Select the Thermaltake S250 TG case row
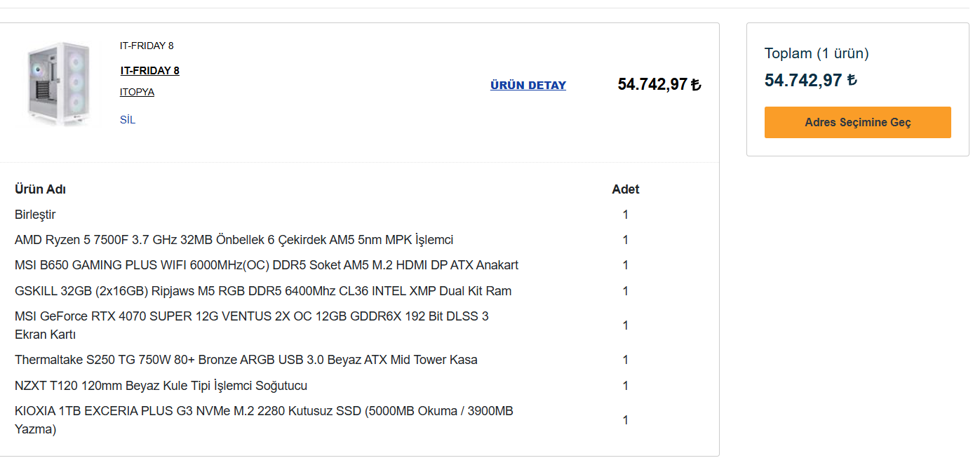Image resolution: width=980 pixels, height=458 pixels. [x=246, y=360]
